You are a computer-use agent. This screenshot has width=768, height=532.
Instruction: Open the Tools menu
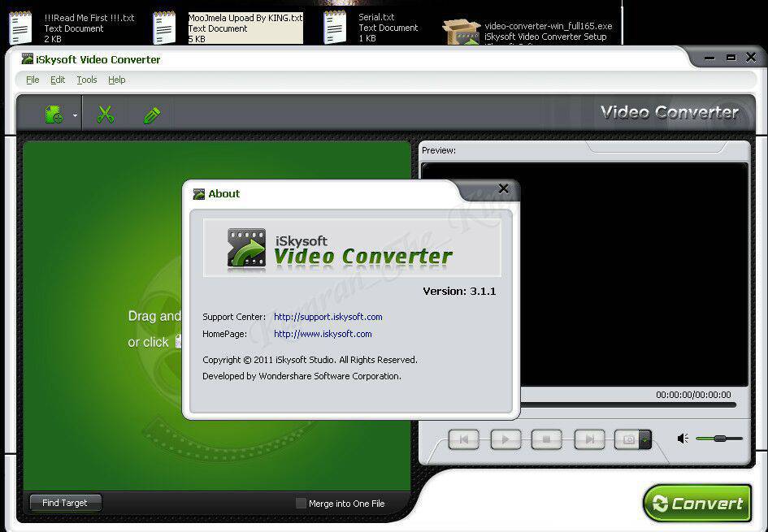point(87,80)
